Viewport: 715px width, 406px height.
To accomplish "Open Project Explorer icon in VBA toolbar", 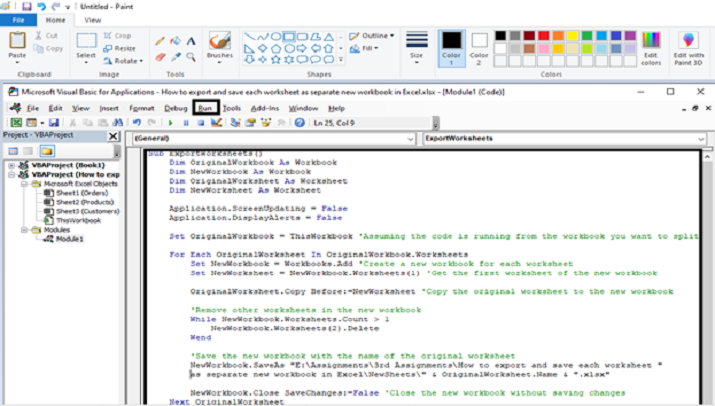I will [x=235, y=123].
